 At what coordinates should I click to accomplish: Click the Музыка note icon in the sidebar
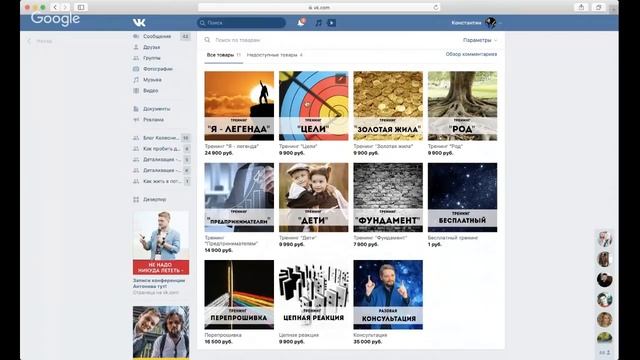coord(136,80)
